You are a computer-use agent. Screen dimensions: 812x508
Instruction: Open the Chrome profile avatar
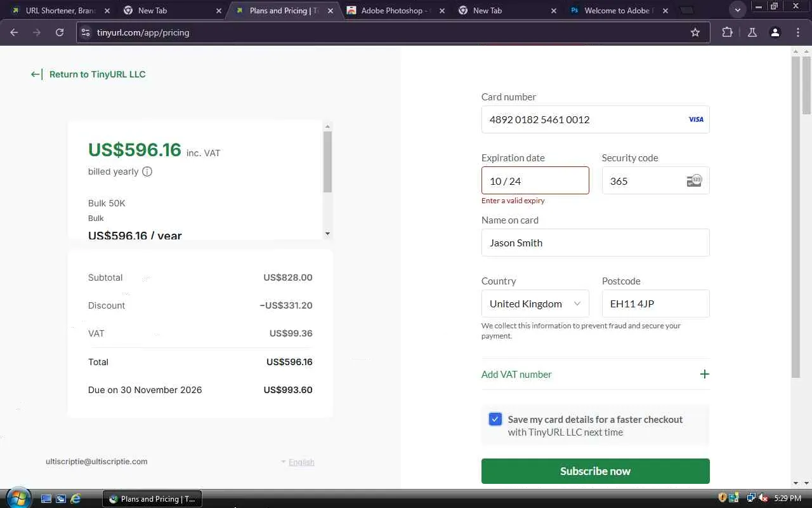tap(775, 32)
